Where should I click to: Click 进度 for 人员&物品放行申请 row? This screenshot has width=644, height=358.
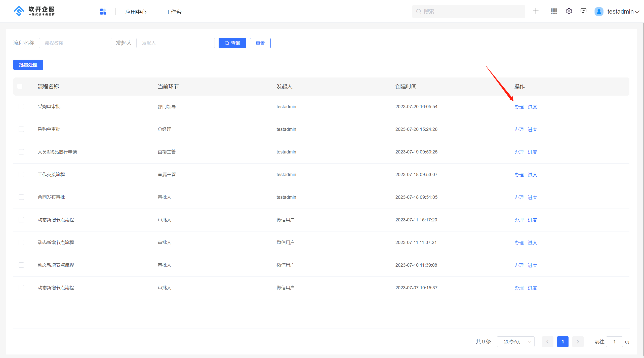click(532, 152)
